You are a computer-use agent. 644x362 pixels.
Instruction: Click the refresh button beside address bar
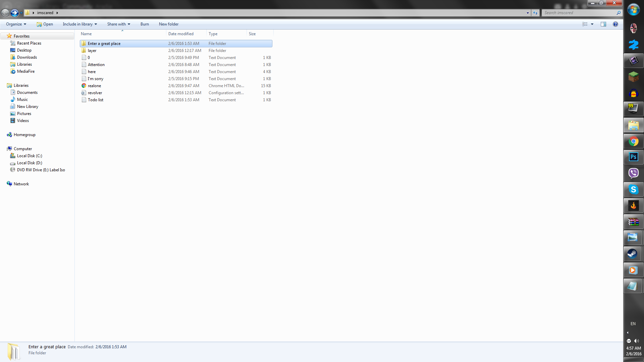click(x=535, y=13)
